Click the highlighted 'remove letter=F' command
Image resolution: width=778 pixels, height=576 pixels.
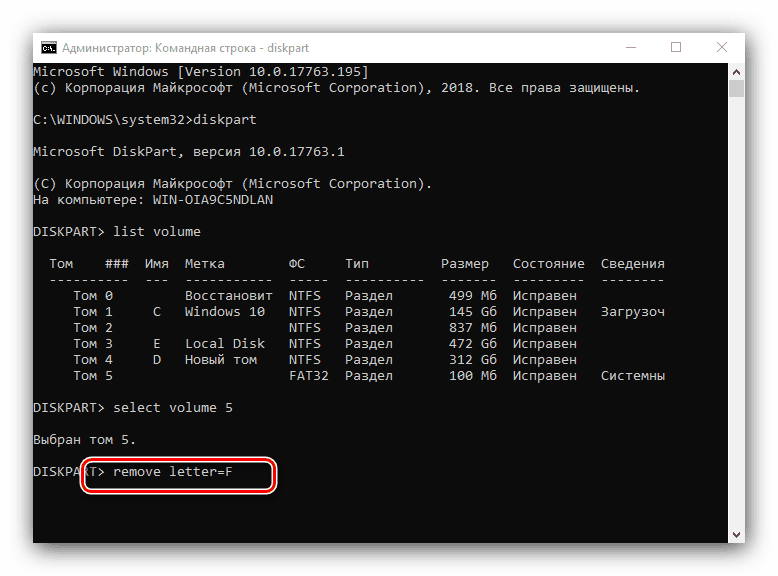pyautogui.click(x=173, y=472)
